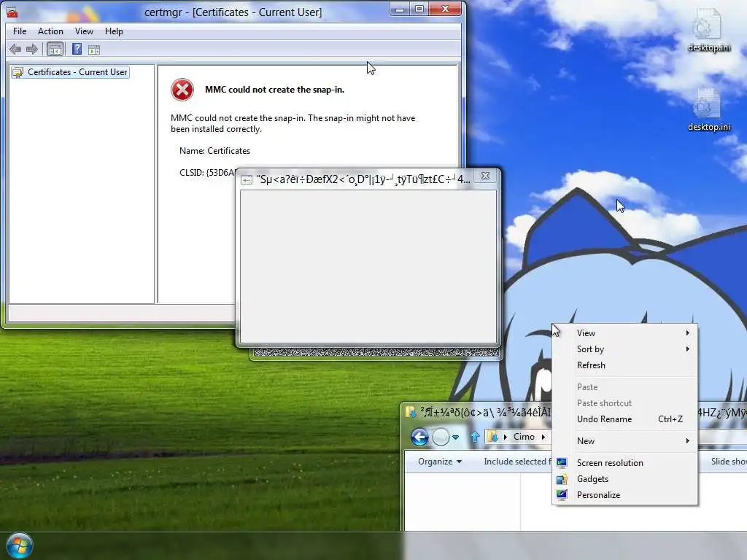Open the Help menu in certmgr
747x560 pixels.
(114, 31)
